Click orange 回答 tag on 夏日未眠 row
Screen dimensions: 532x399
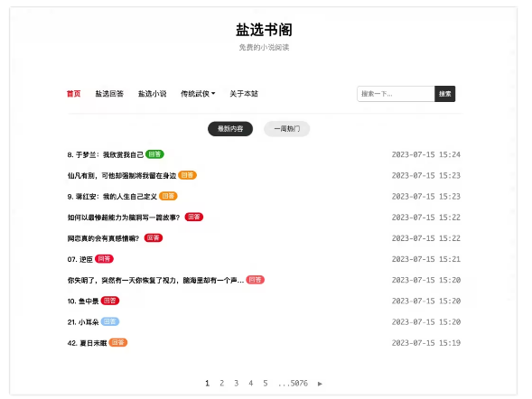[x=118, y=343]
